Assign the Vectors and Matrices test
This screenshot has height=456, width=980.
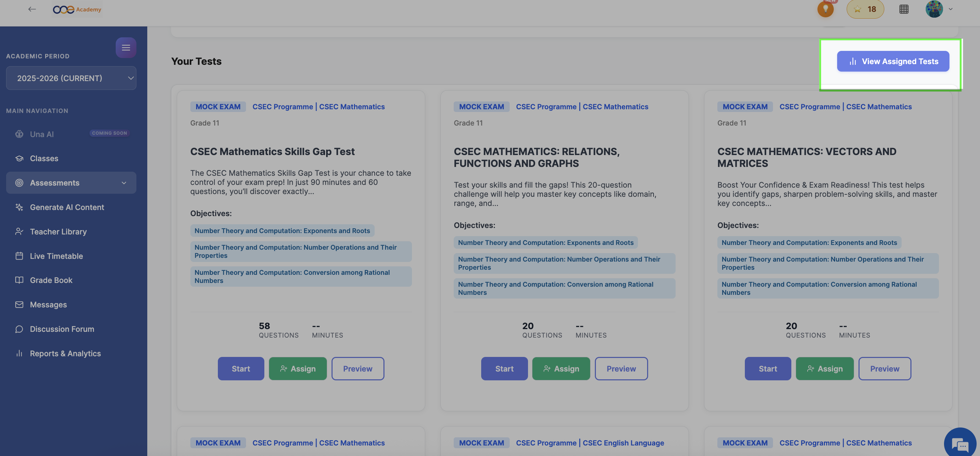click(824, 368)
